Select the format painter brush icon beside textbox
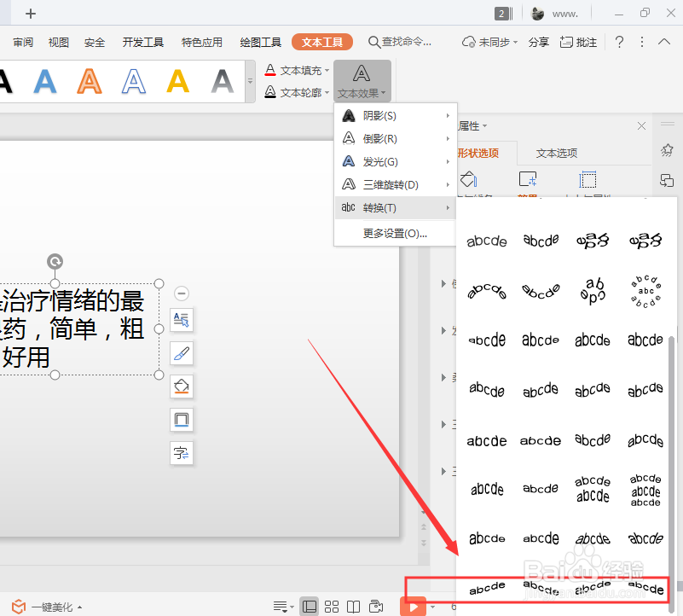Viewport: 683px width, 616px height. (x=181, y=352)
